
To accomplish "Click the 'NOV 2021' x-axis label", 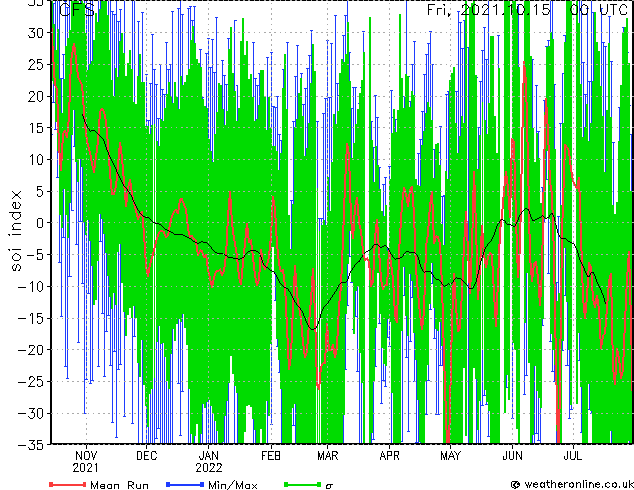I will (x=86, y=462).
